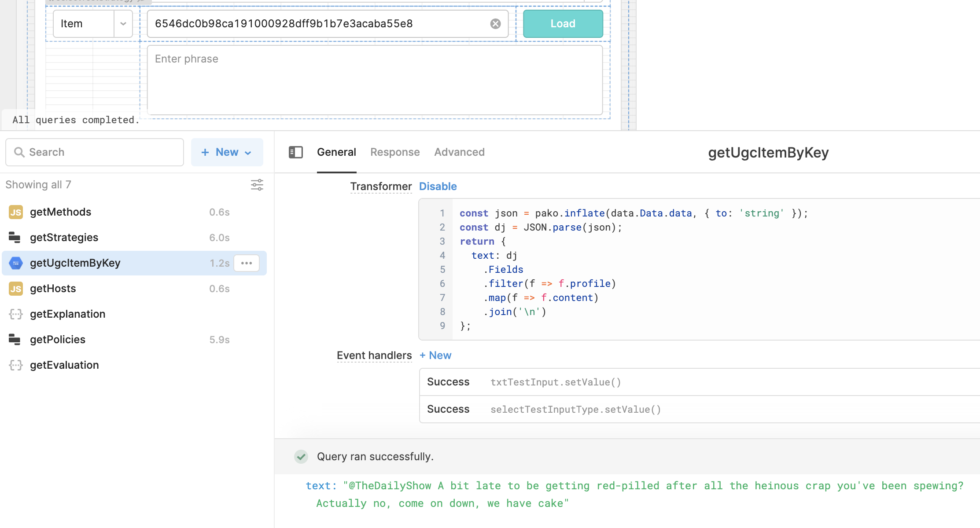Clear the item key field using the x icon
Viewport: 980px width, 528px height.
coord(496,23)
